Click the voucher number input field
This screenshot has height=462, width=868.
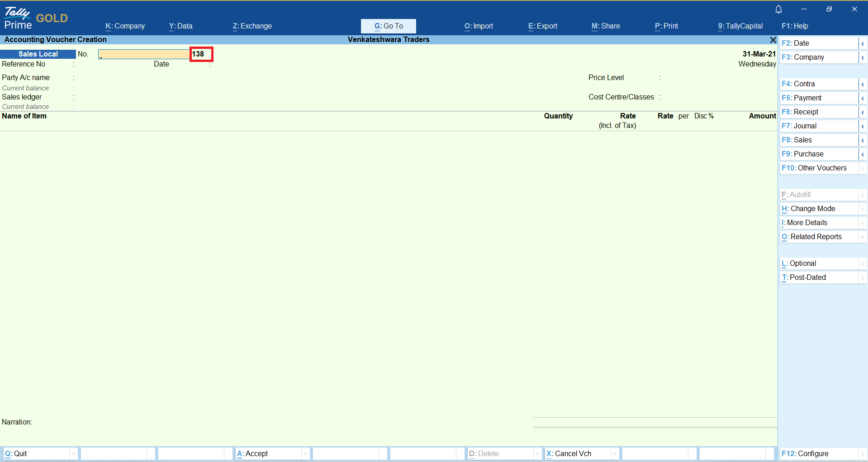(x=144, y=54)
